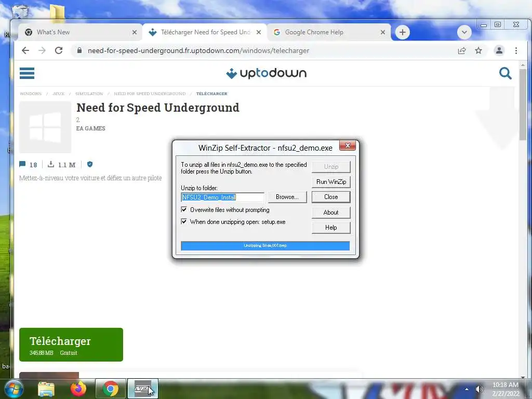Open File Explorer from taskbar
The width and height of the screenshot is (532, 399).
(x=46, y=389)
